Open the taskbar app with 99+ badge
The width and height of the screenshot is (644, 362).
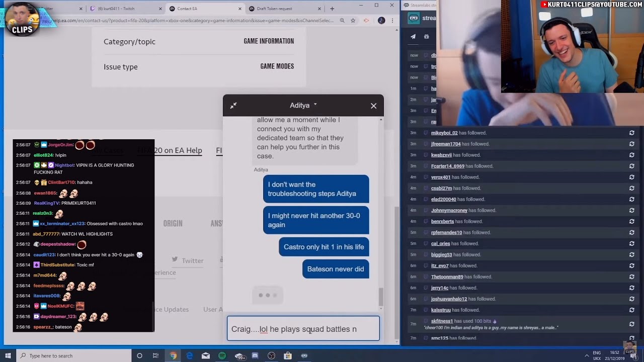coord(239,356)
